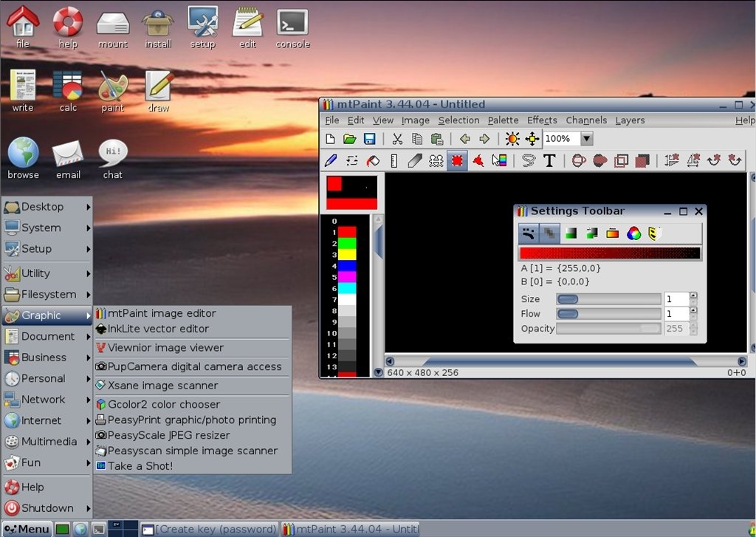The height and width of the screenshot is (537, 756).
Task: Select the Place Gradient tool
Action: click(x=499, y=160)
